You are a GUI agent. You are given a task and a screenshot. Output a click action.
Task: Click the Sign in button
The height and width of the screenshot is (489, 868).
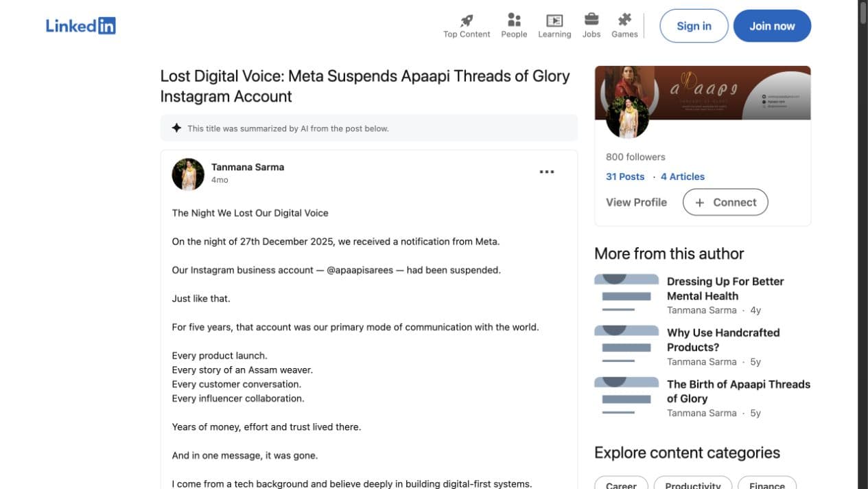pos(694,26)
